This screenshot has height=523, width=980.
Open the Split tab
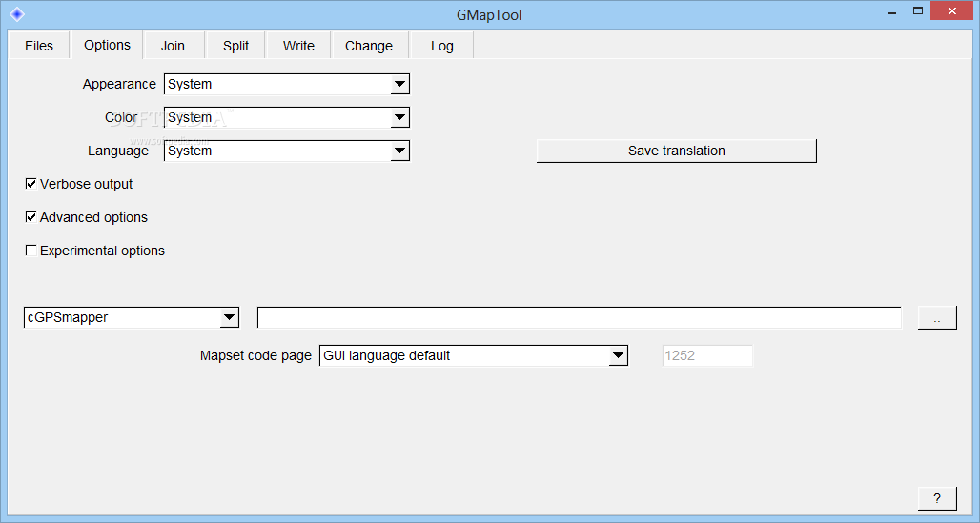click(x=235, y=46)
